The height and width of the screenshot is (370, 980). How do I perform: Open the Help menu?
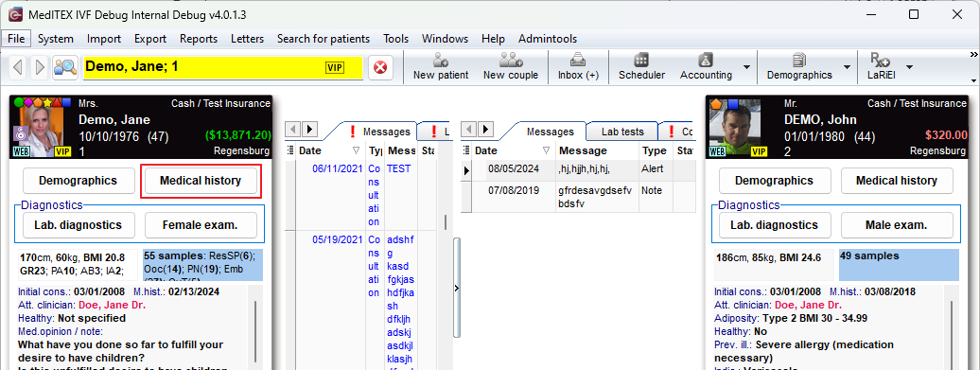point(493,39)
